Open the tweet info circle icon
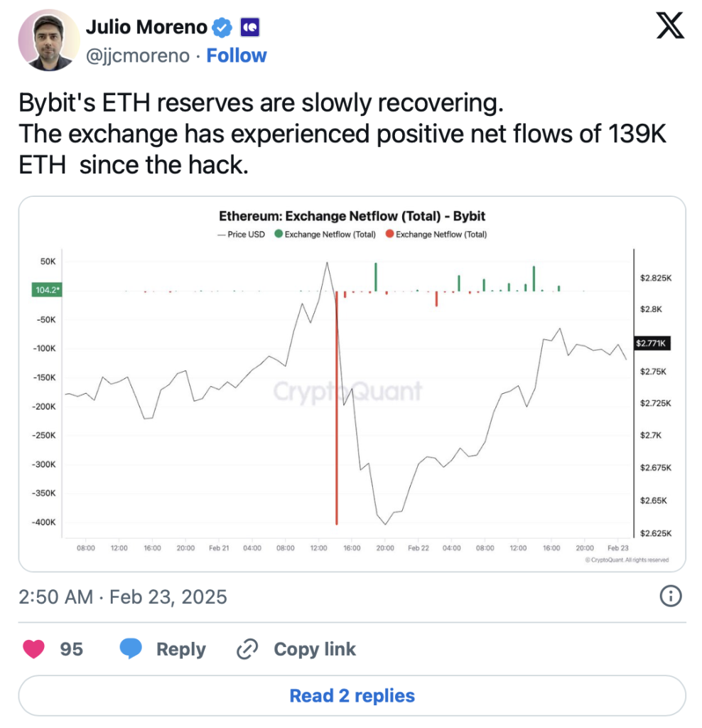 tap(671, 596)
